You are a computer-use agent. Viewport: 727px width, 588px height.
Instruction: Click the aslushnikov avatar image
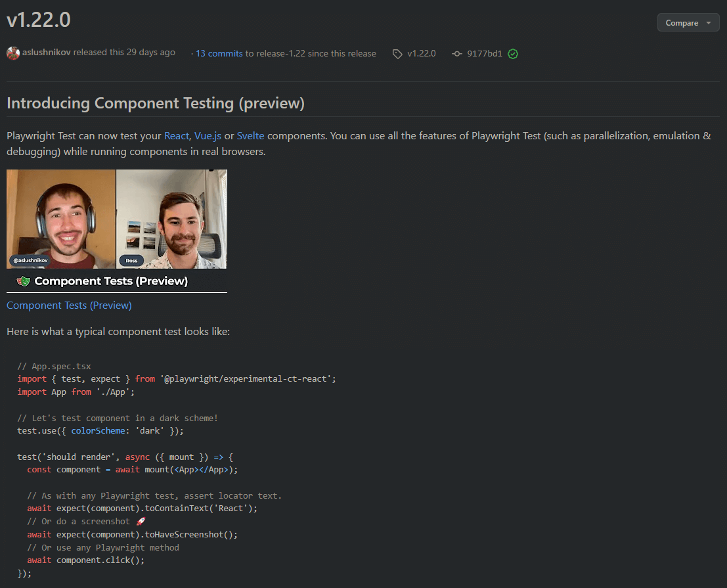13,53
